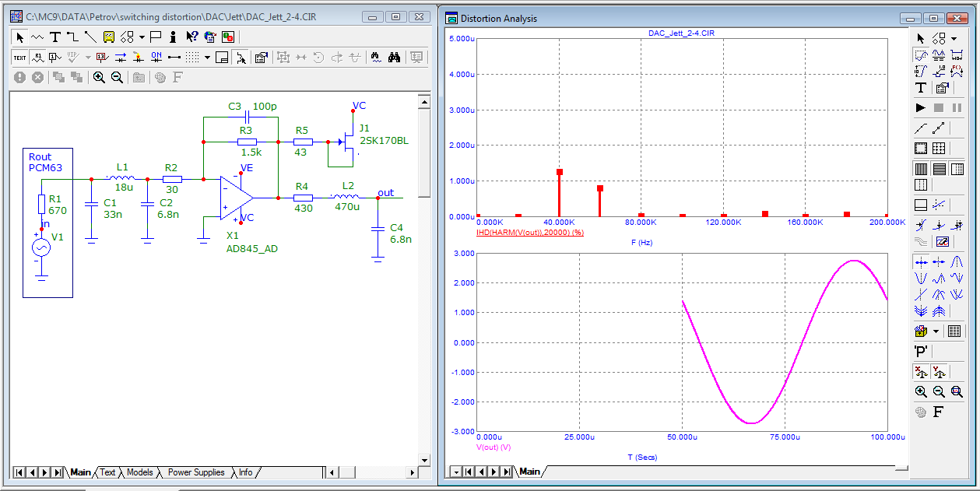Image resolution: width=980 pixels, height=491 pixels.
Task: Toggle cross-hair cursor mode in the schematic toolbar
Action: tap(241, 57)
